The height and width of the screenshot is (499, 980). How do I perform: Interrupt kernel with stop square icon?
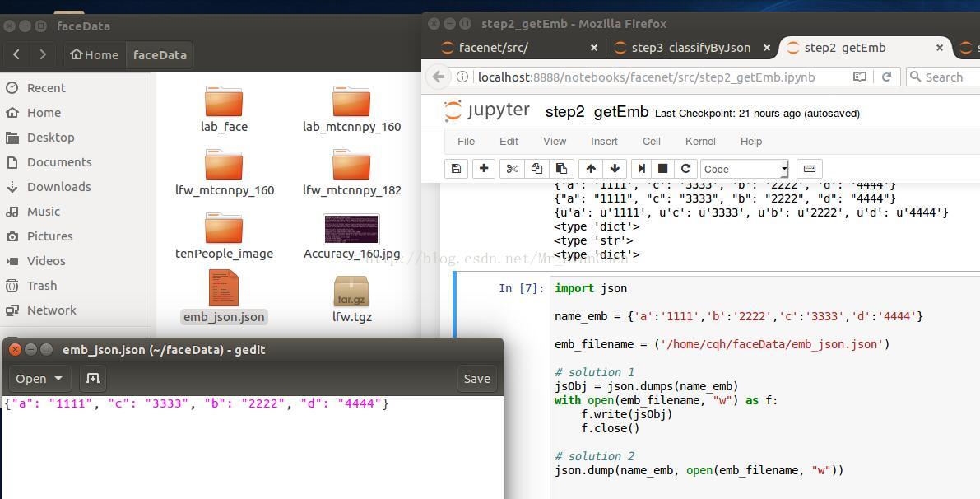663,169
